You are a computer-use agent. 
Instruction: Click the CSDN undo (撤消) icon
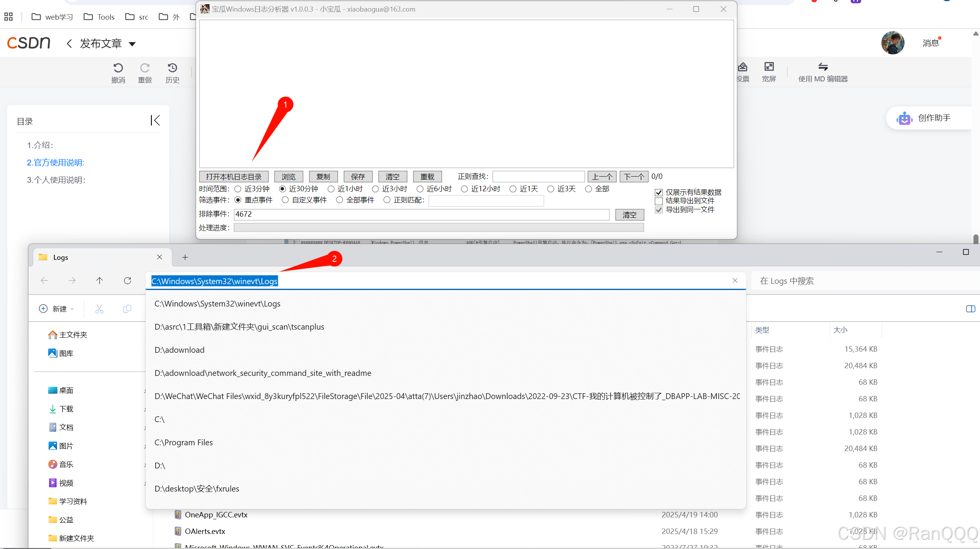click(x=118, y=68)
